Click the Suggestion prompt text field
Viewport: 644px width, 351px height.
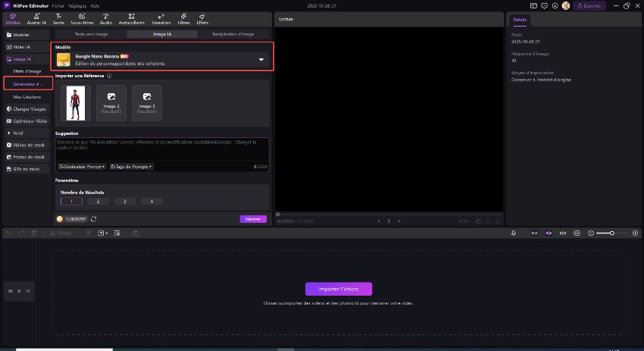point(161,148)
